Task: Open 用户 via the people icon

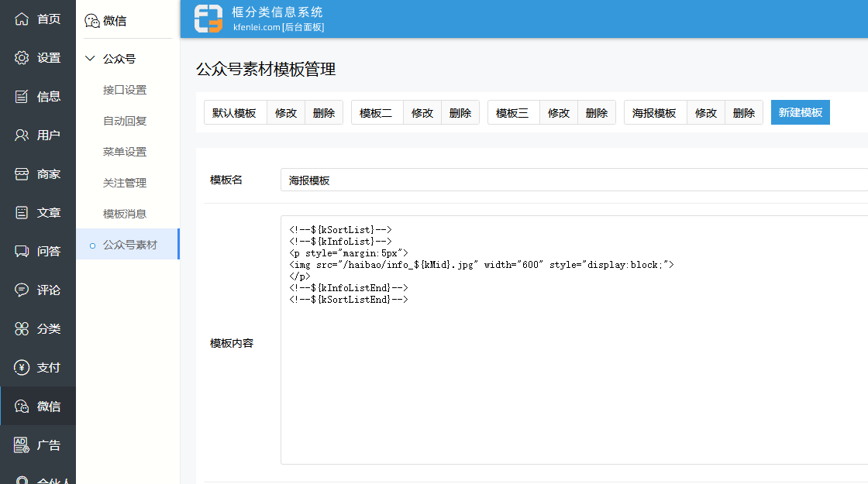Action: (22, 135)
